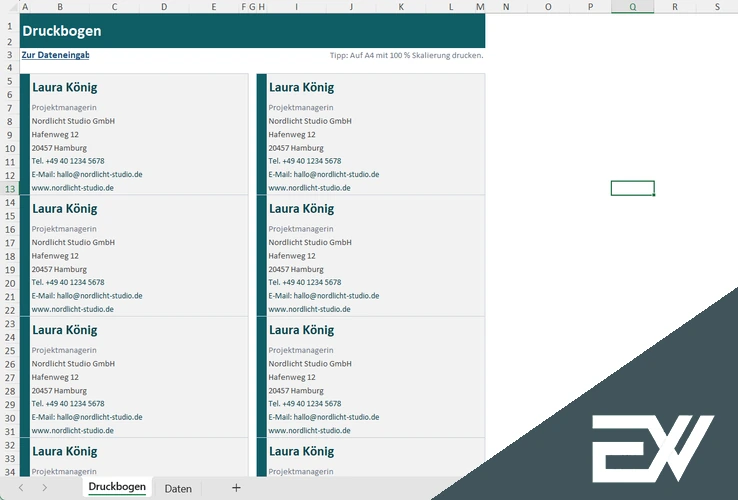Add a new sheet with plus button
The width and height of the screenshot is (738, 500).
click(236, 488)
